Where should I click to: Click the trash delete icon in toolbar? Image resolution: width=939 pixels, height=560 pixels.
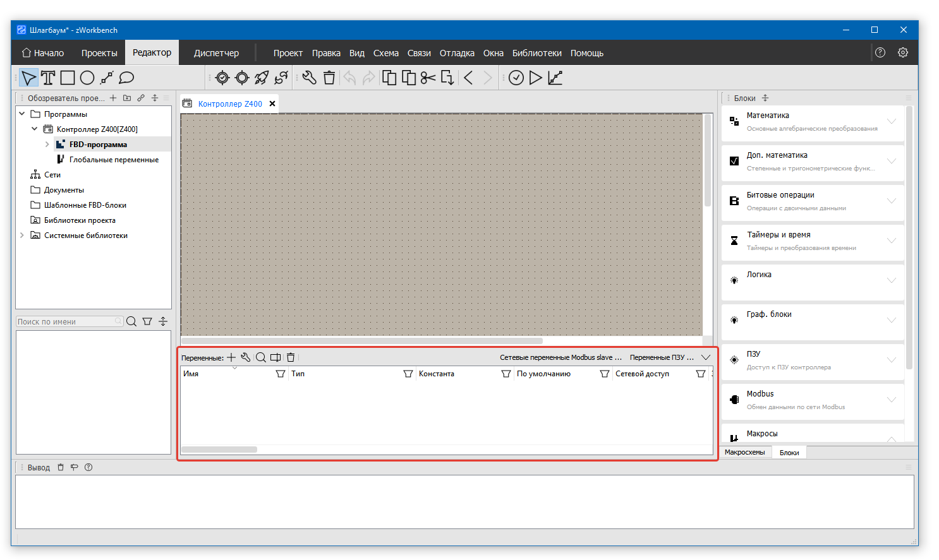click(329, 78)
